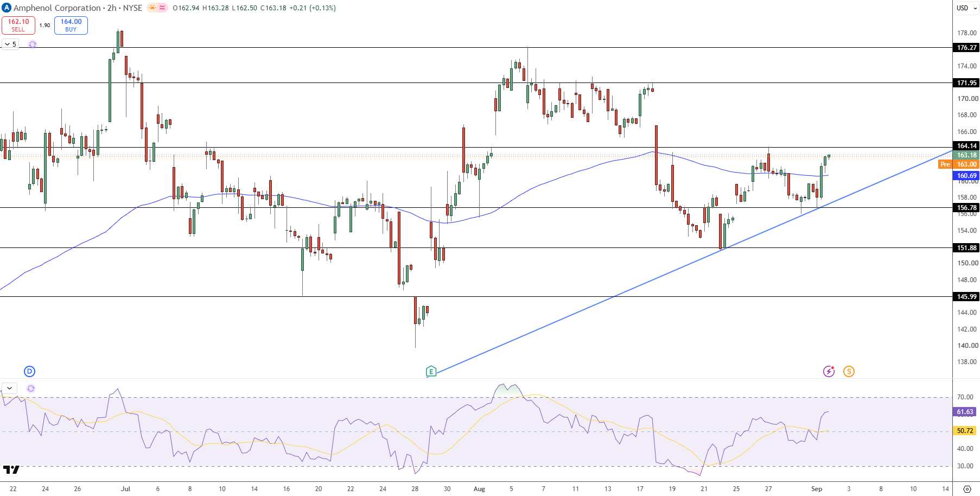980x496 pixels.
Task: Click the green 163.18 last price label
Action: click(x=966, y=155)
